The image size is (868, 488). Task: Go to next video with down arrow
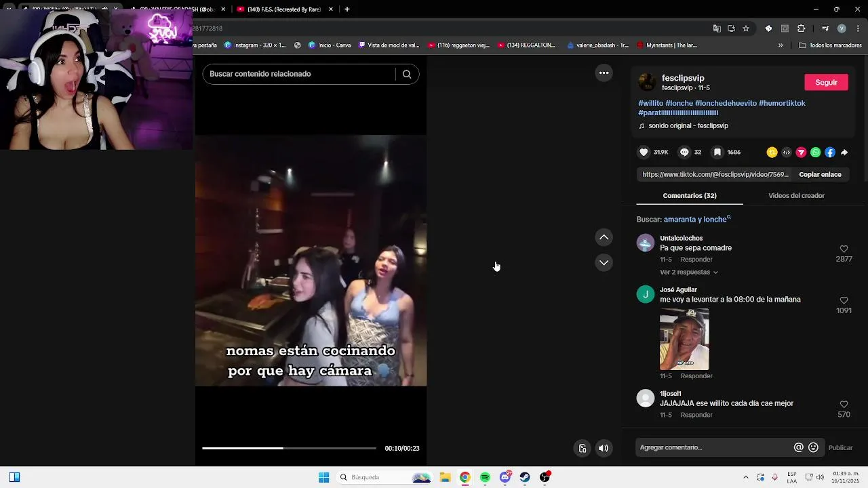(604, 262)
